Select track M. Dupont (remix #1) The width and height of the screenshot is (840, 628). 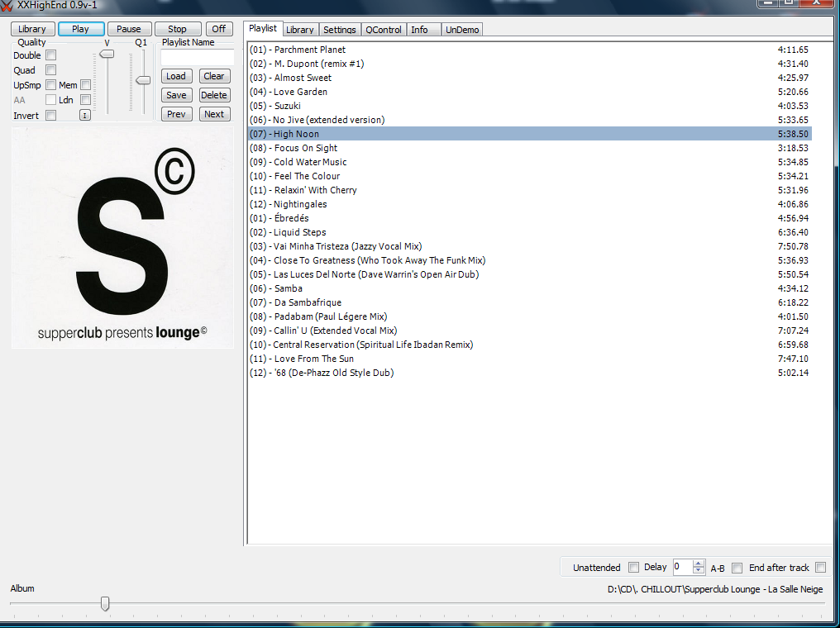530,64
